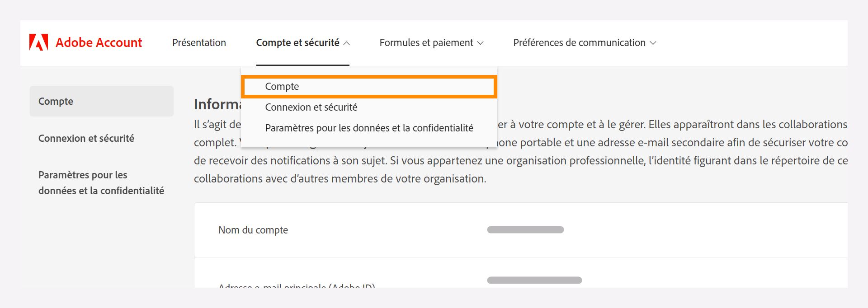Click the masked account name placeholder

pyautogui.click(x=524, y=229)
